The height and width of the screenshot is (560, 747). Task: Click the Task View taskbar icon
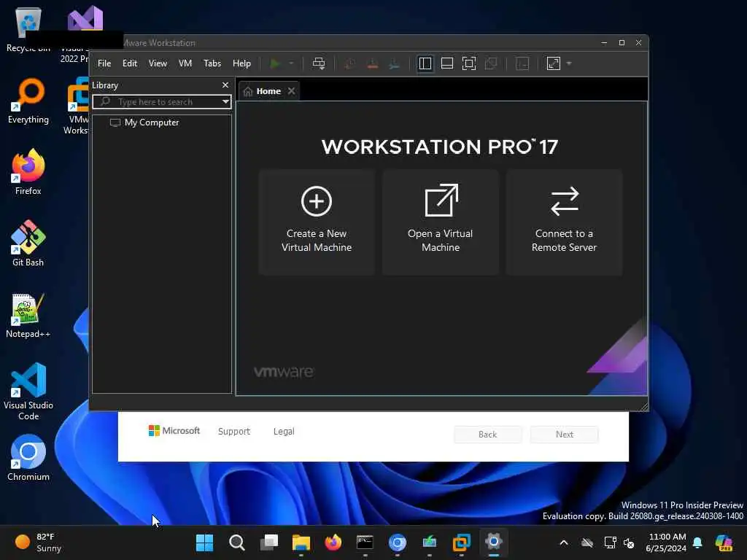pos(269,542)
